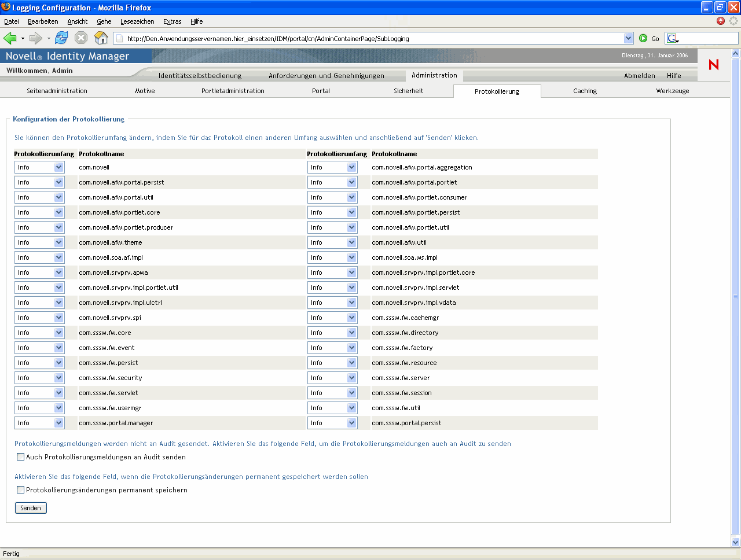Open the Back button history dropdown arrow

tap(23, 39)
